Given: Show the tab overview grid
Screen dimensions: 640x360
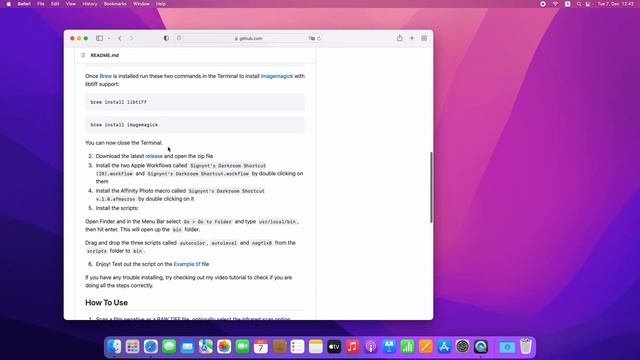Looking at the screenshot, I should pyautogui.click(x=424, y=38).
